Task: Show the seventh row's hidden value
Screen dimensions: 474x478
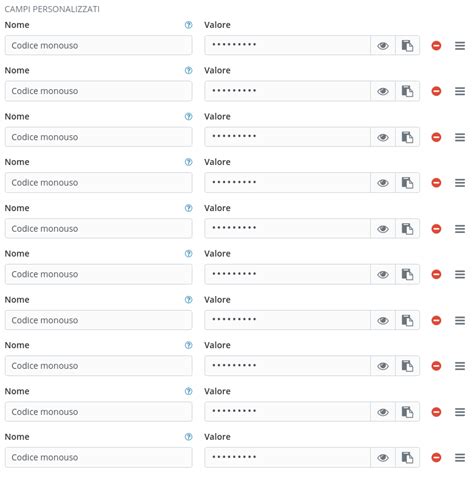Action: [384, 321]
